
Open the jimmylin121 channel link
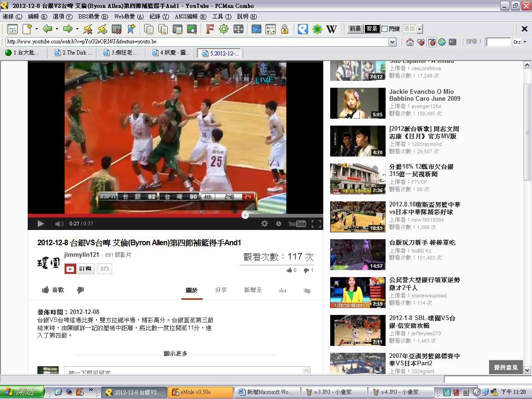82,255
